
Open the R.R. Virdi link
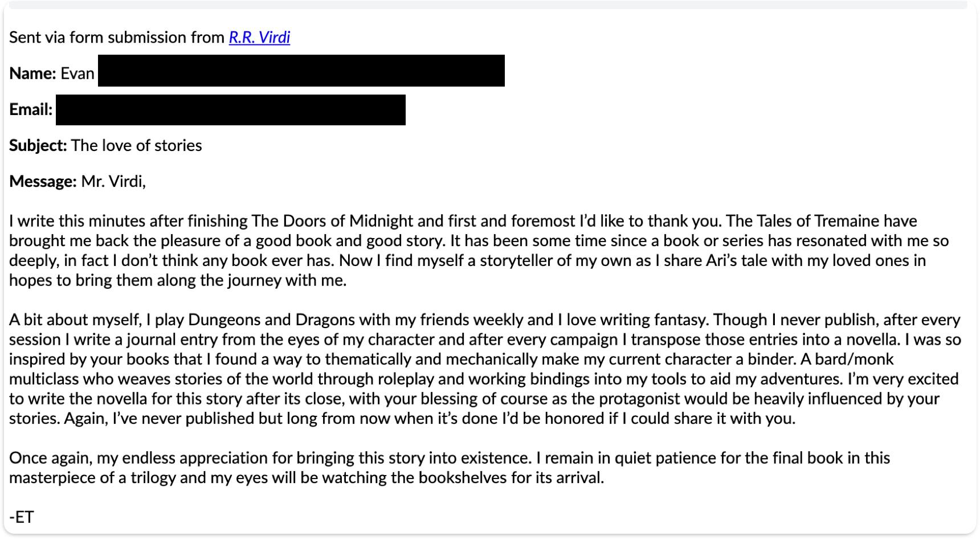[259, 38]
